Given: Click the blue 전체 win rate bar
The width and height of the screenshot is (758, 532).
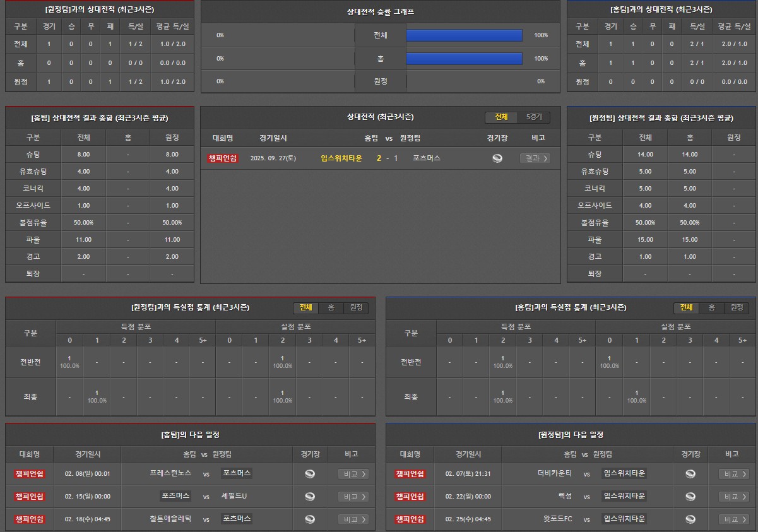Looking at the screenshot, I should [x=464, y=35].
